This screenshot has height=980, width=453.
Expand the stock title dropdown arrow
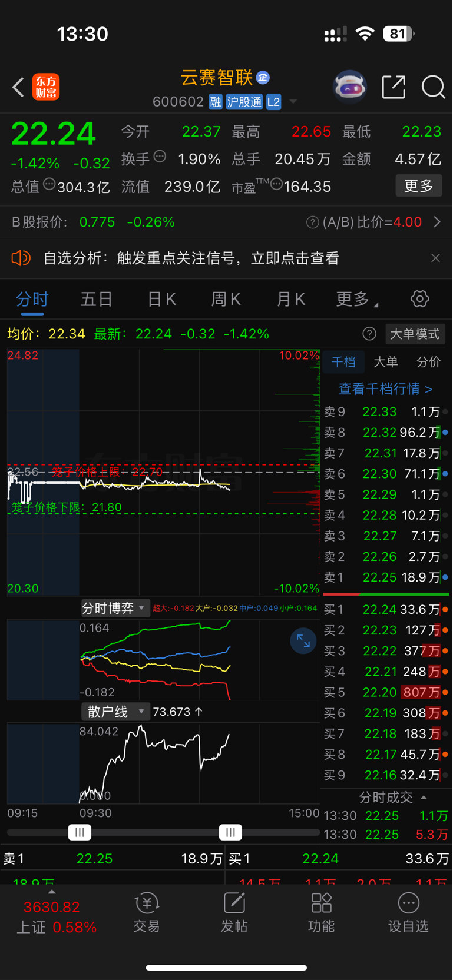(x=293, y=102)
